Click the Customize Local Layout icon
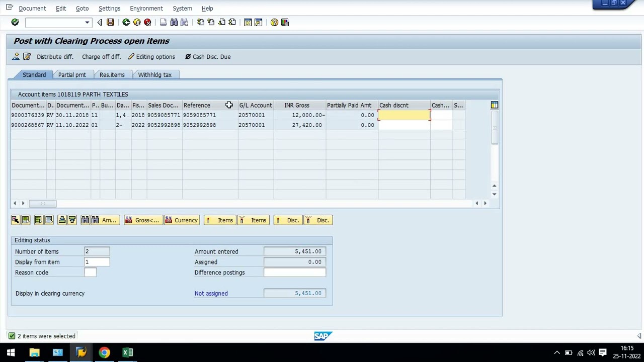The image size is (644, 362). [285, 22]
